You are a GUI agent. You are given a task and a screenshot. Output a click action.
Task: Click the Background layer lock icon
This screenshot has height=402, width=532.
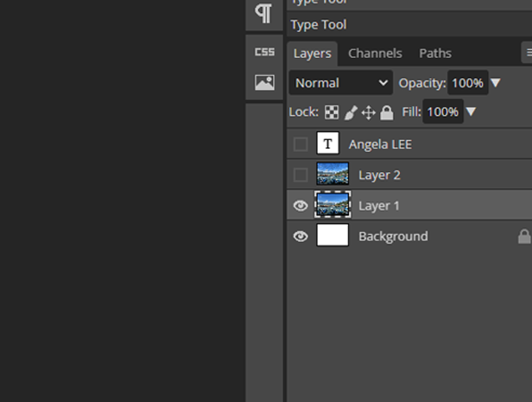click(523, 236)
